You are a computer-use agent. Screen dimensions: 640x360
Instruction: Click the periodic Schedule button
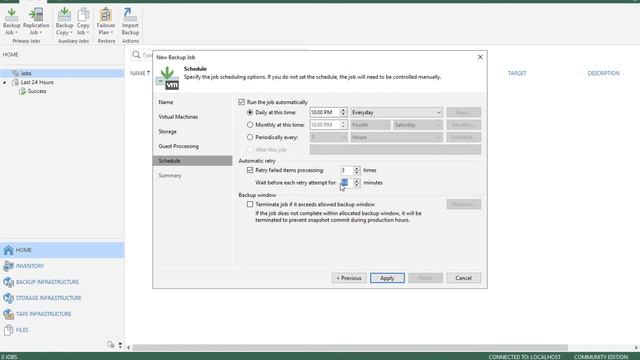point(463,137)
